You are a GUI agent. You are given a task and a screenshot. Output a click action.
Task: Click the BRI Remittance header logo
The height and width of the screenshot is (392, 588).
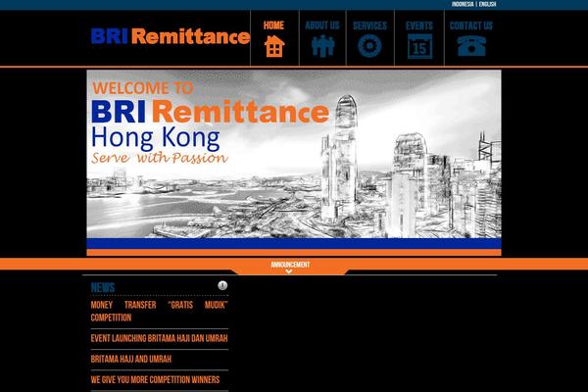pos(171,36)
